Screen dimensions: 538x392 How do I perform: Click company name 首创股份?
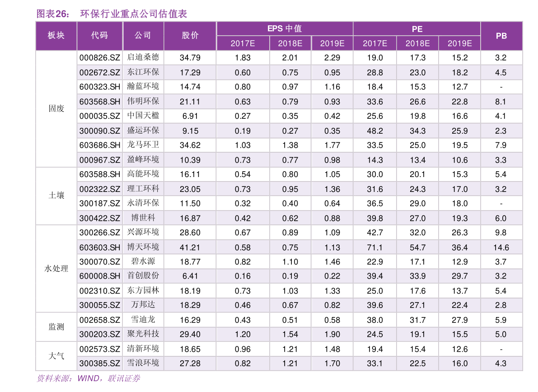(x=143, y=275)
